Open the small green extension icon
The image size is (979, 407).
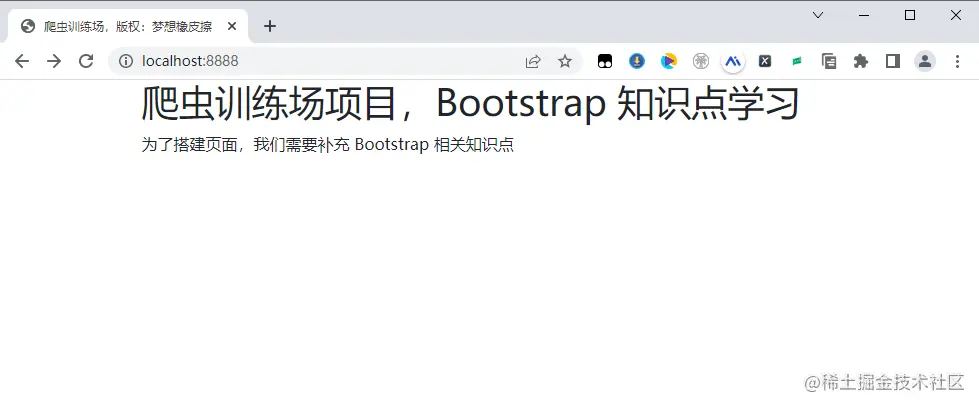coord(797,61)
